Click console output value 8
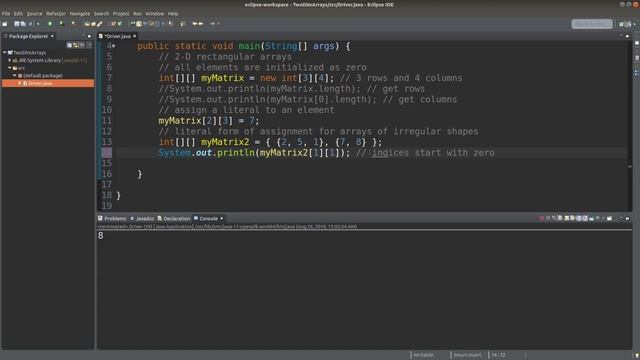The image size is (640, 360). [101, 236]
